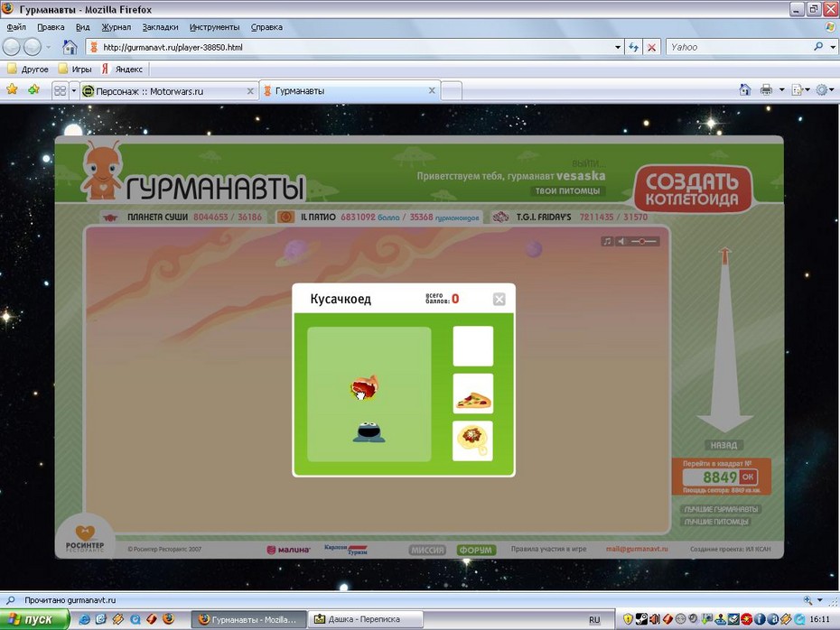Viewport: 840px width, 630px height.
Task: Open the Журнал menu
Action: pos(117,27)
